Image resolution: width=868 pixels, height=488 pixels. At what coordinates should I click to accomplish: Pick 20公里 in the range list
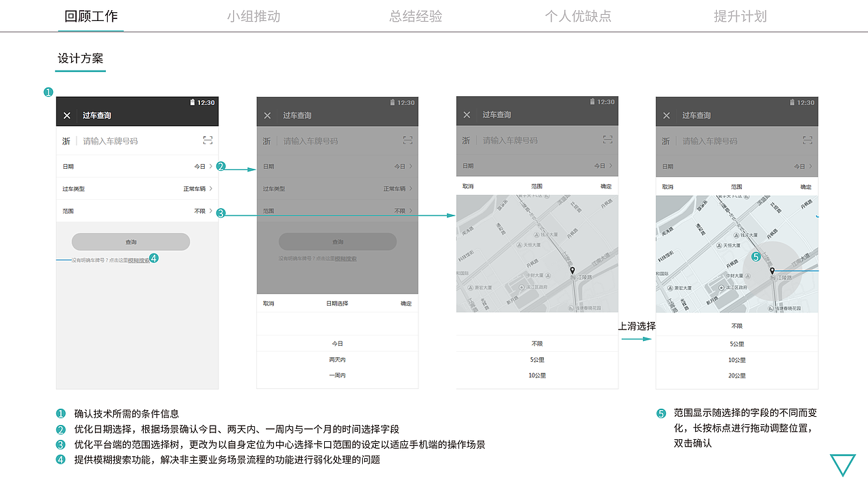point(737,375)
